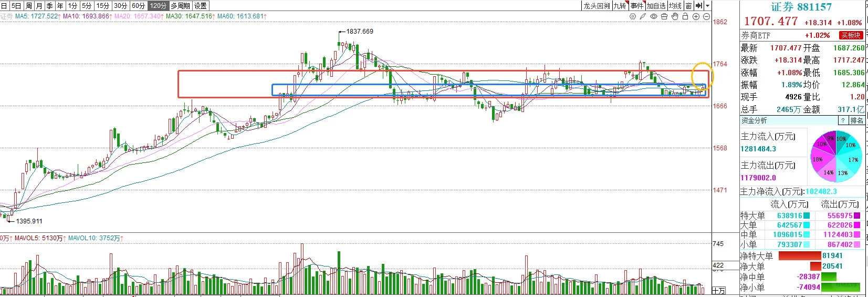Click MA60 indicator value label
This screenshot has width=868, height=297.
click(x=242, y=16)
